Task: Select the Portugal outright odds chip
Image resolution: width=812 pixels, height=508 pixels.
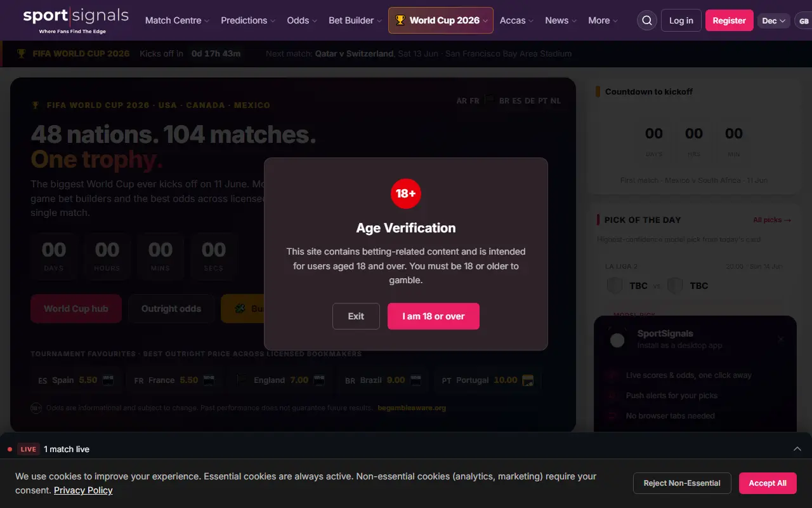Action: coord(488,380)
